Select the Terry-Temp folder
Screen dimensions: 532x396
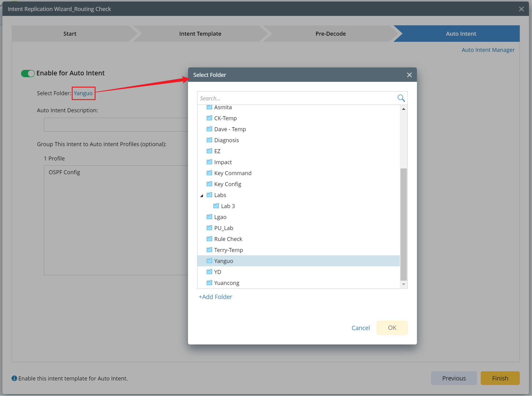[228, 250]
